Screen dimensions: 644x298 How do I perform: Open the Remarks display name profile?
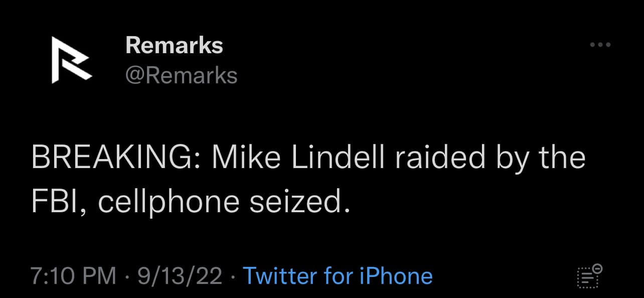(x=174, y=45)
